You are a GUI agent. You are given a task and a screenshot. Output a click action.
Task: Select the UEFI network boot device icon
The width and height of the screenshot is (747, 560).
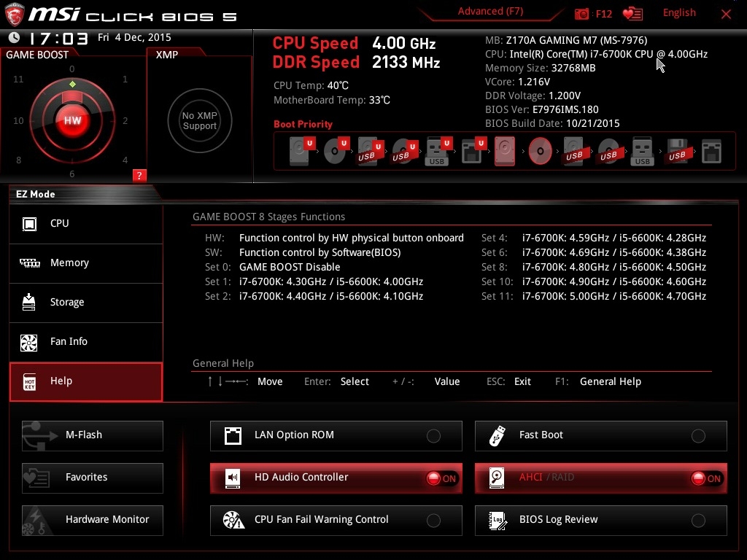pyautogui.click(x=473, y=151)
